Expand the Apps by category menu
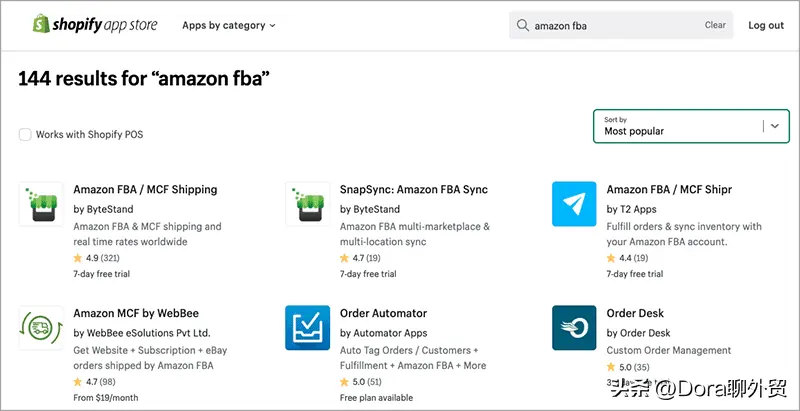800x411 pixels. [228, 25]
